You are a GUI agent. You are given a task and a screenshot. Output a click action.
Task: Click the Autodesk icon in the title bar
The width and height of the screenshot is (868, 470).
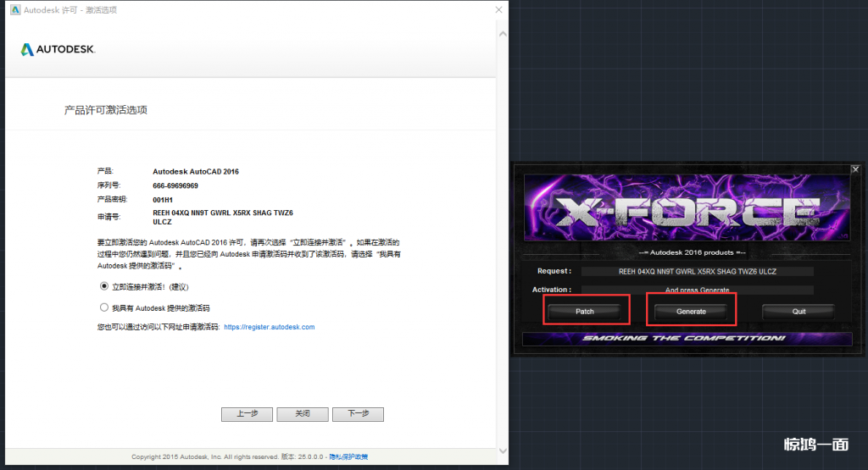14,10
